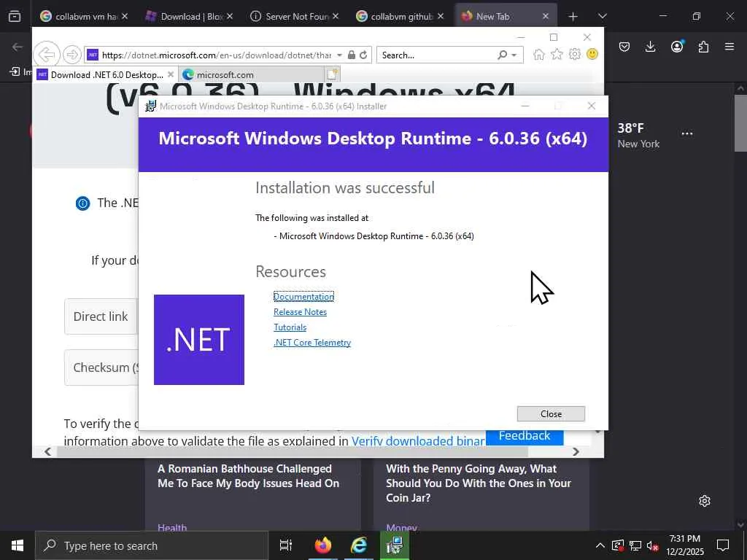Click Internet Explorer's forward arrow button

point(72,55)
